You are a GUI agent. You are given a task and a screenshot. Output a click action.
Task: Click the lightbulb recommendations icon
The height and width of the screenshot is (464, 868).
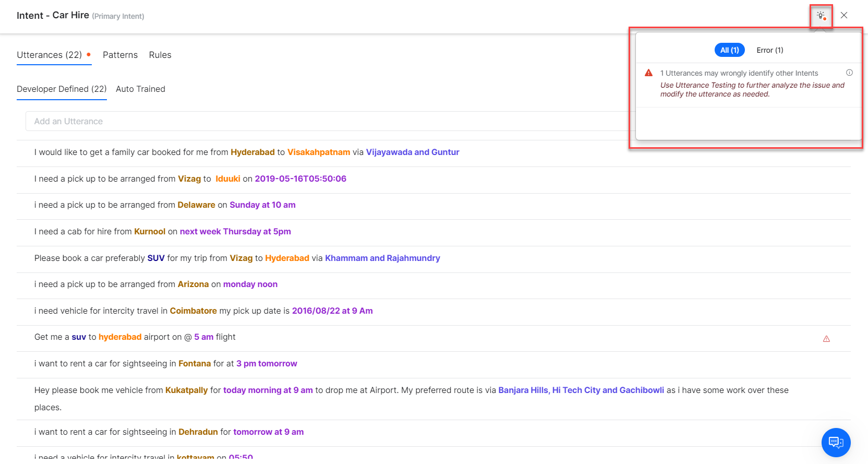click(x=821, y=16)
